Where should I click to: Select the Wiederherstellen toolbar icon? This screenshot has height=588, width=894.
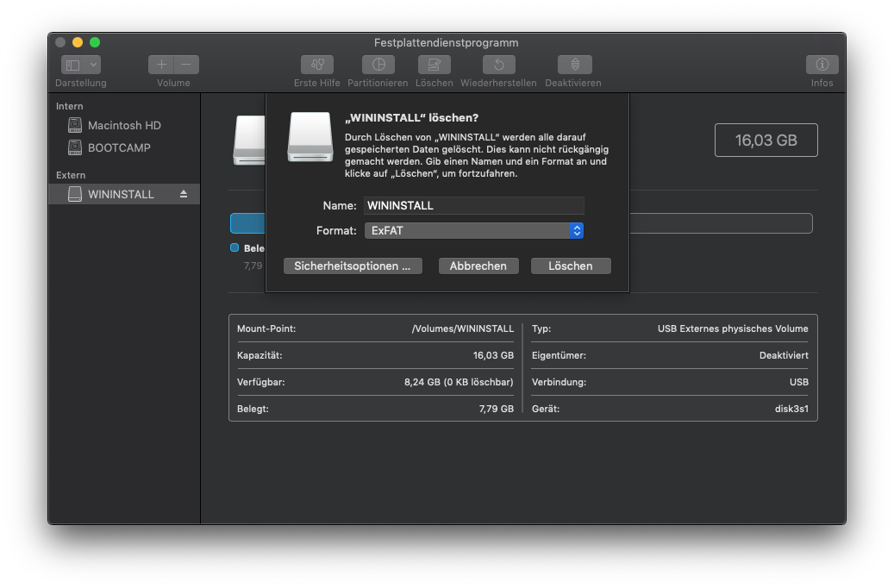pos(499,65)
